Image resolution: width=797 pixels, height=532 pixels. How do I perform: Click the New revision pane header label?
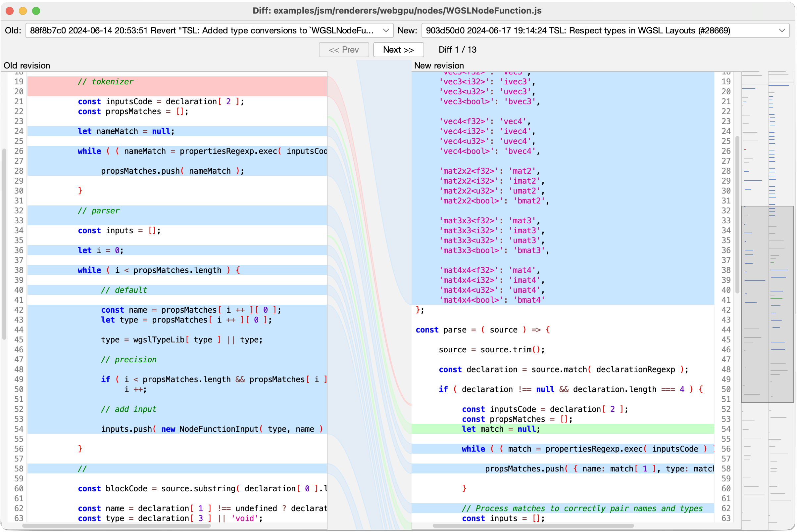[x=439, y=65]
